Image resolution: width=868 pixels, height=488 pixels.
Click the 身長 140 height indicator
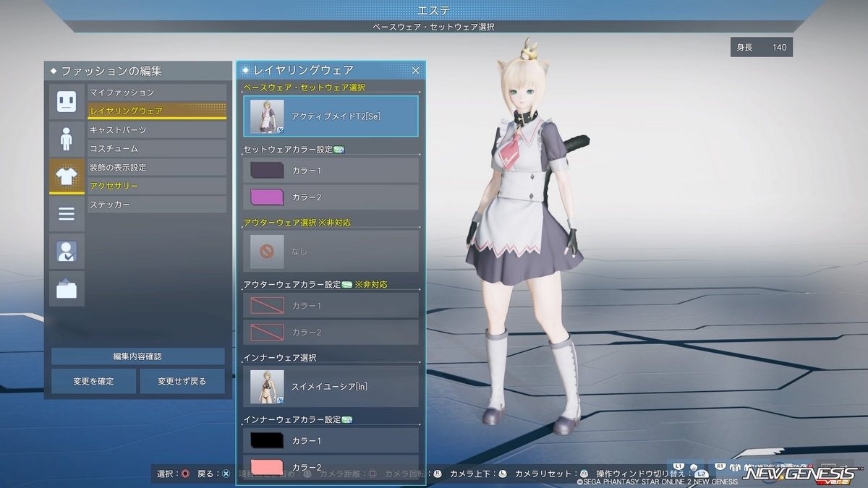(x=762, y=48)
